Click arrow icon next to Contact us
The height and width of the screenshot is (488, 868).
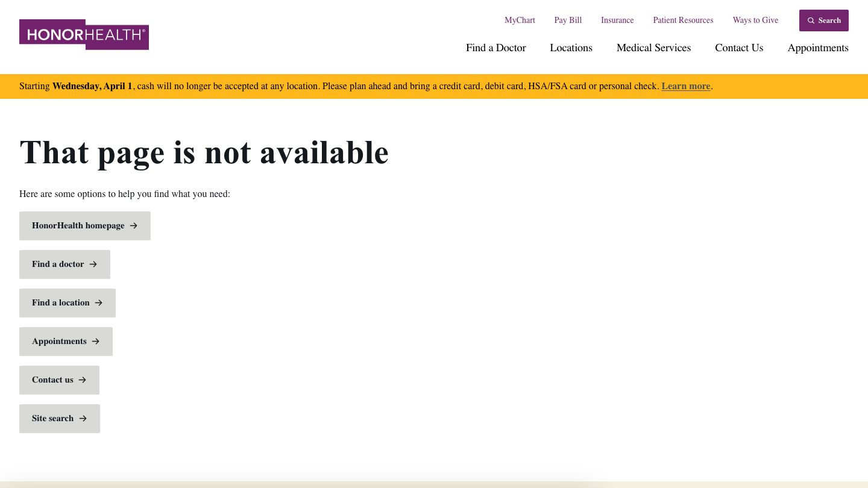click(83, 380)
